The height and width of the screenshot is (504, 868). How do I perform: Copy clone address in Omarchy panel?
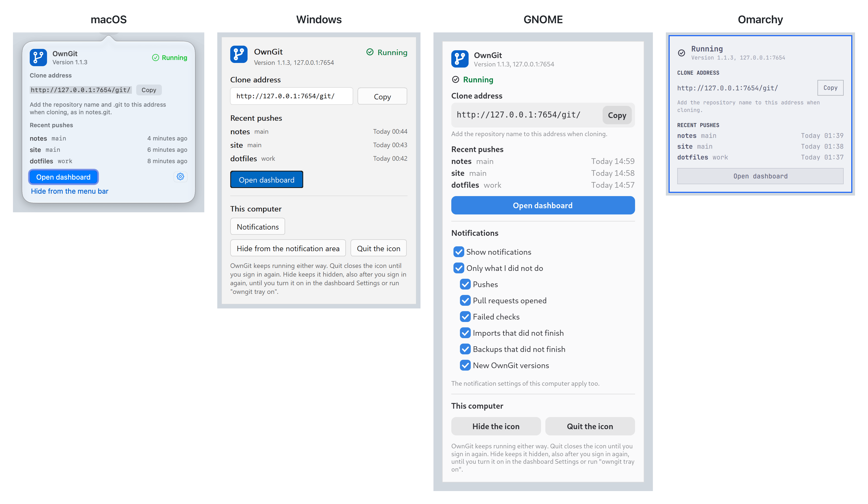(x=830, y=88)
